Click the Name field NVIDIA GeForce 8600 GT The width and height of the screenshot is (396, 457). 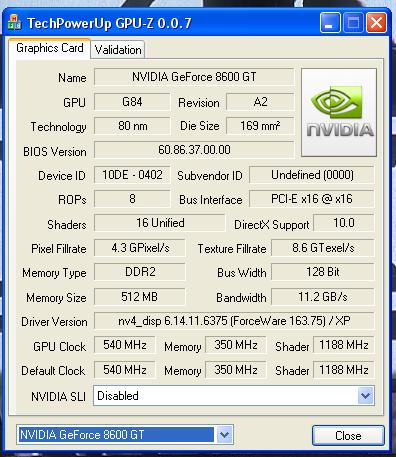[x=194, y=77]
